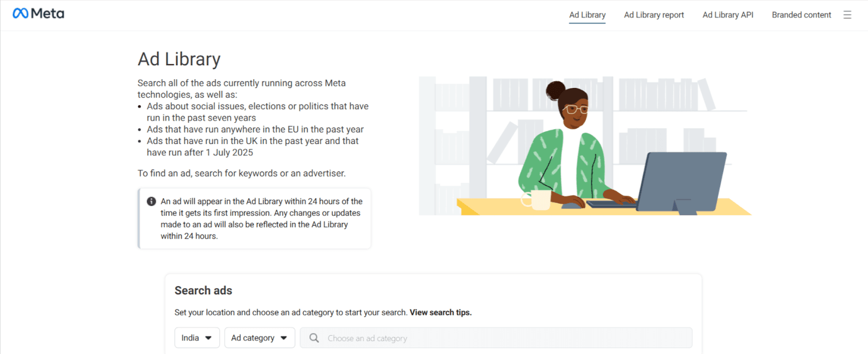The image size is (868, 354).
Task: Click the 'Ads that have run anywhere in the EU' bullet
Action: (x=255, y=129)
